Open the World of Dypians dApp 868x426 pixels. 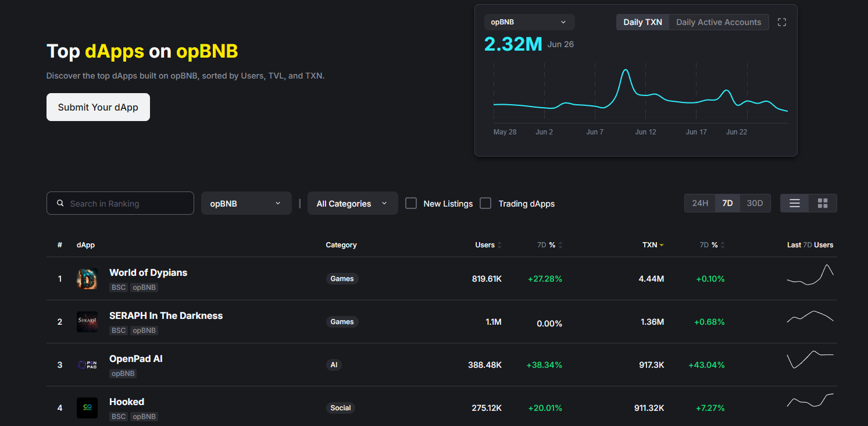click(x=148, y=272)
